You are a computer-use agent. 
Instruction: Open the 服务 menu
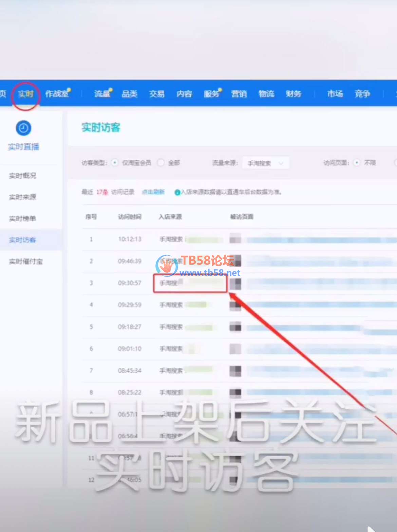pos(212,94)
